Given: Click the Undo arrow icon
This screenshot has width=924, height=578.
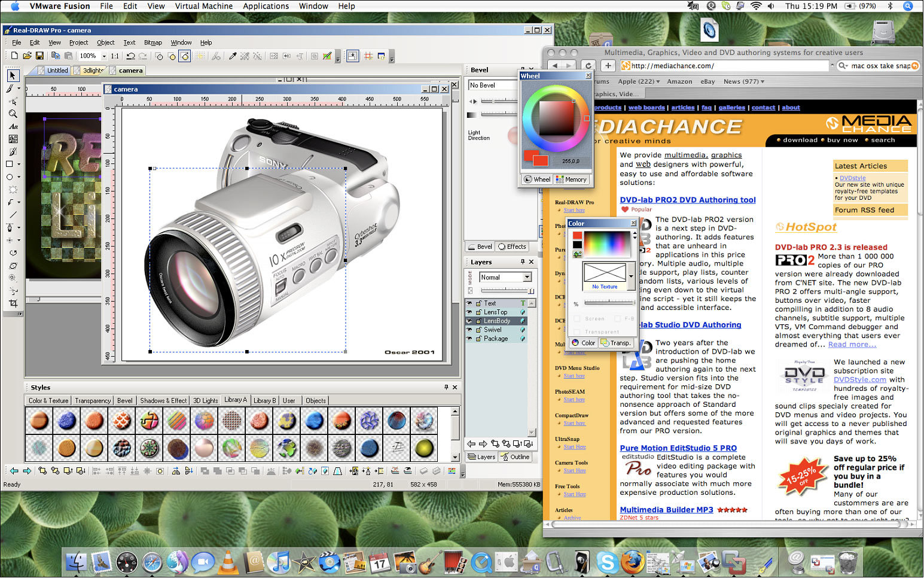Looking at the screenshot, I should (x=130, y=56).
